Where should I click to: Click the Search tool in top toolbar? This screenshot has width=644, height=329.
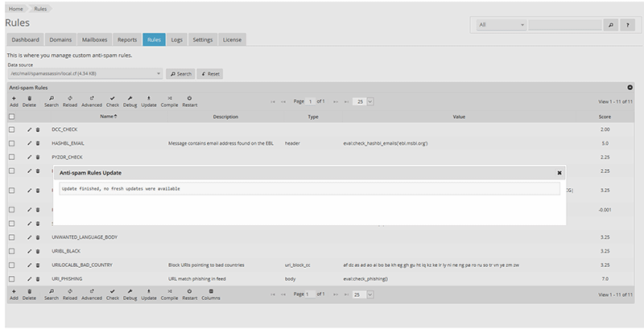coord(52,101)
